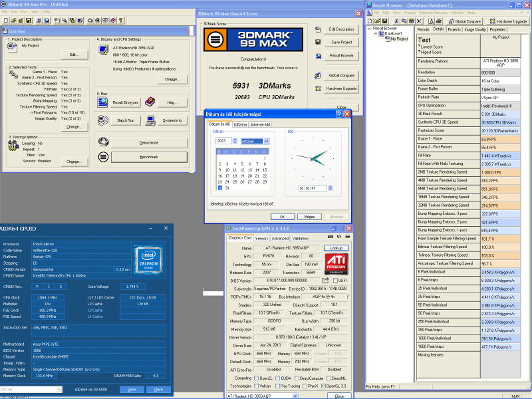Viewport: 532px width, 399px height.
Task: Click GPU-Z refresh icon
Action: pyautogui.click(x=339, y=237)
